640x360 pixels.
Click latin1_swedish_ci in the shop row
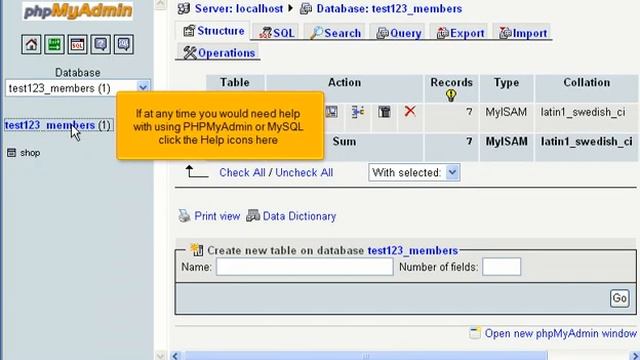coord(583,112)
